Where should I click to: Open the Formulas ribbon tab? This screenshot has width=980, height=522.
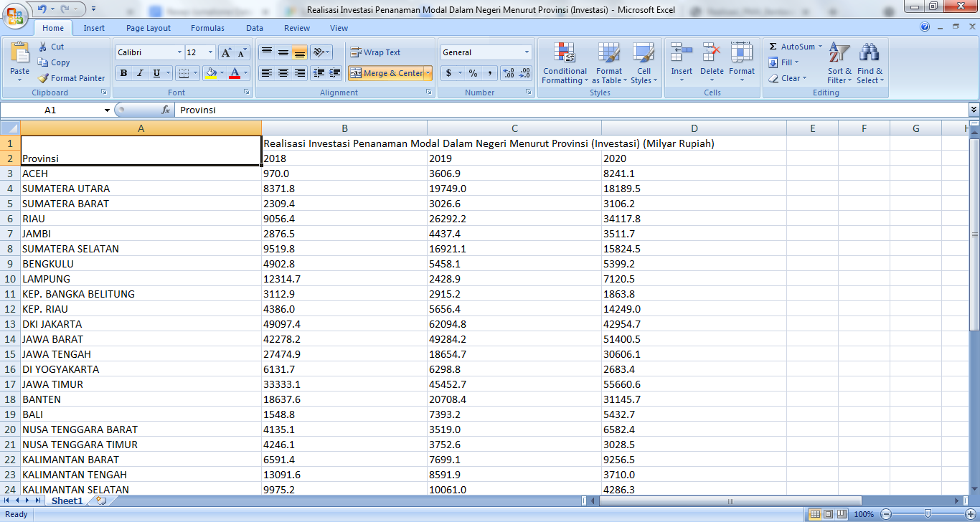click(x=207, y=28)
